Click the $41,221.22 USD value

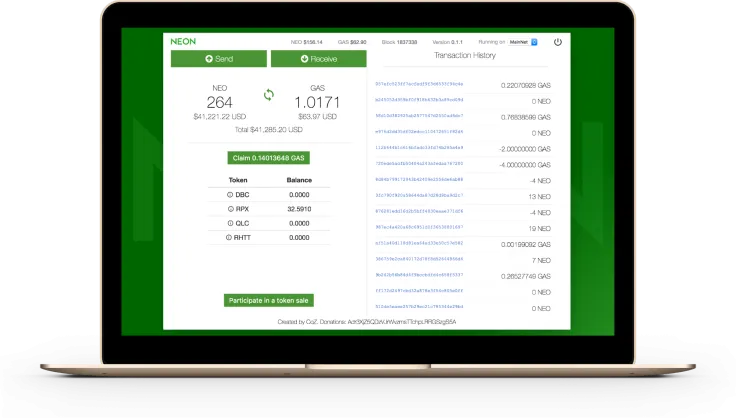(x=220, y=116)
